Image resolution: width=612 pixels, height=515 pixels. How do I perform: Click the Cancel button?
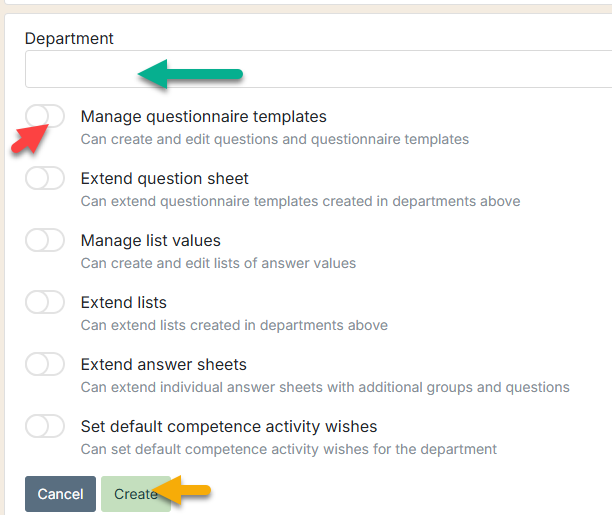point(60,494)
